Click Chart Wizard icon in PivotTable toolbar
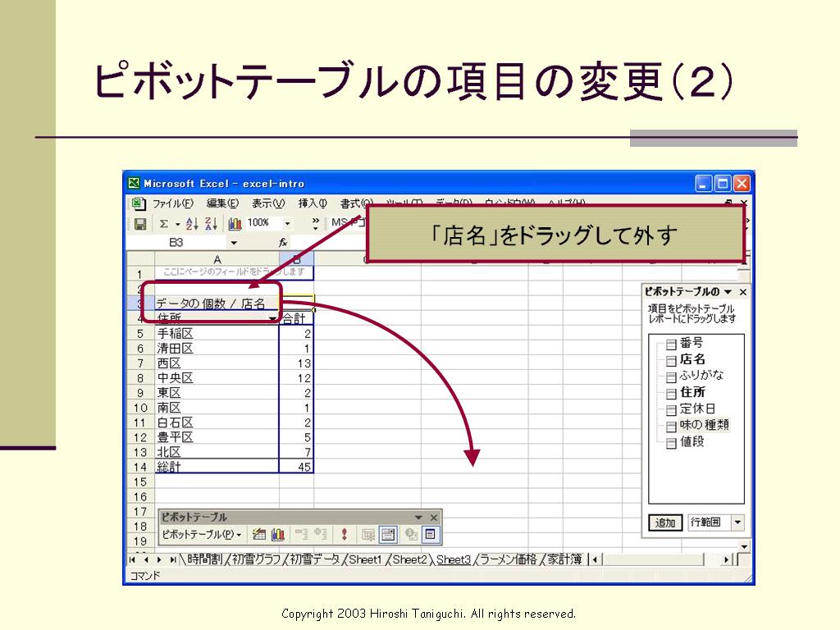840x630 pixels. tap(277, 534)
